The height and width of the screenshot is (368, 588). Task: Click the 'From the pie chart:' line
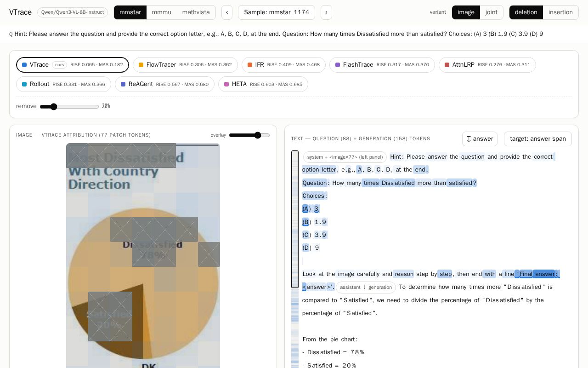(x=330, y=339)
